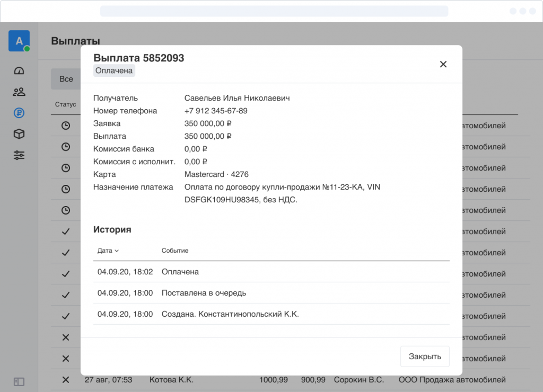Click the Котова К.К. table row
Image resolution: width=543 pixels, height=392 pixels.
click(x=171, y=380)
